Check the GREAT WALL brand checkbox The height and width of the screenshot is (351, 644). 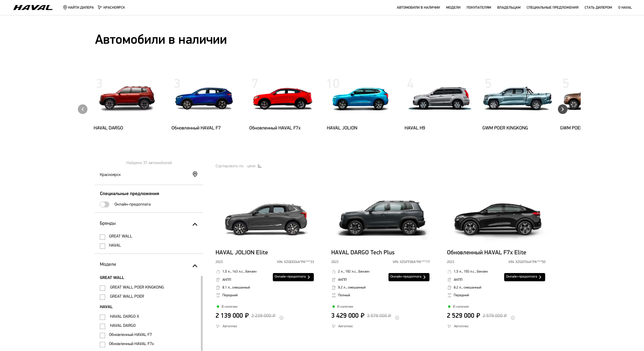point(102,237)
